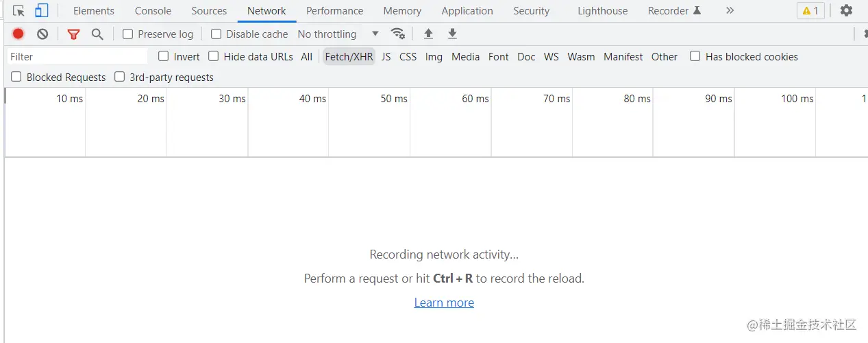
Task: Toggle the red filter funnel icon
Action: pyautogui.click(x=73, y=34)
